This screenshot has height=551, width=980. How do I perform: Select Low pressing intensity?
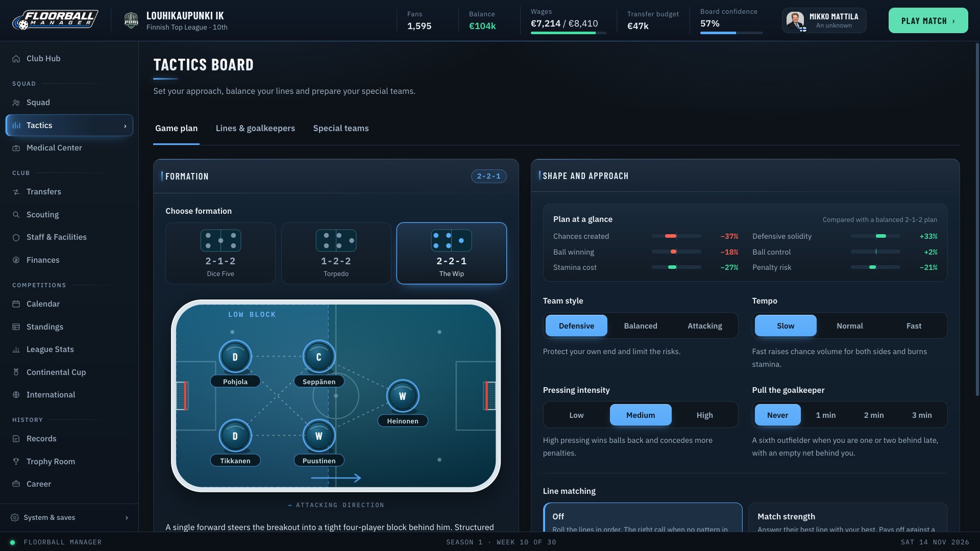[x=576, y=415]
